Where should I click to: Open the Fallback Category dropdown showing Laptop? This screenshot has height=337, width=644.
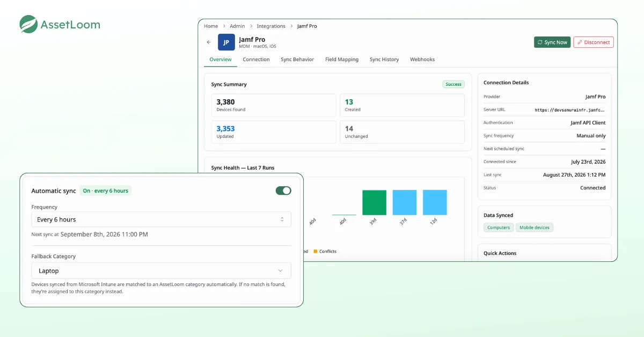pyautogui.click(x=161, y=271)
